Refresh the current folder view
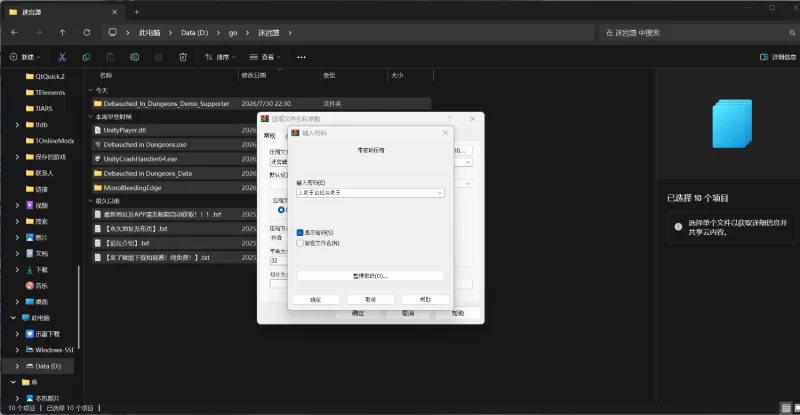Image resolution: width=800 pixels, height=415 pixels. pyautogui.click(x=87, y=33)
